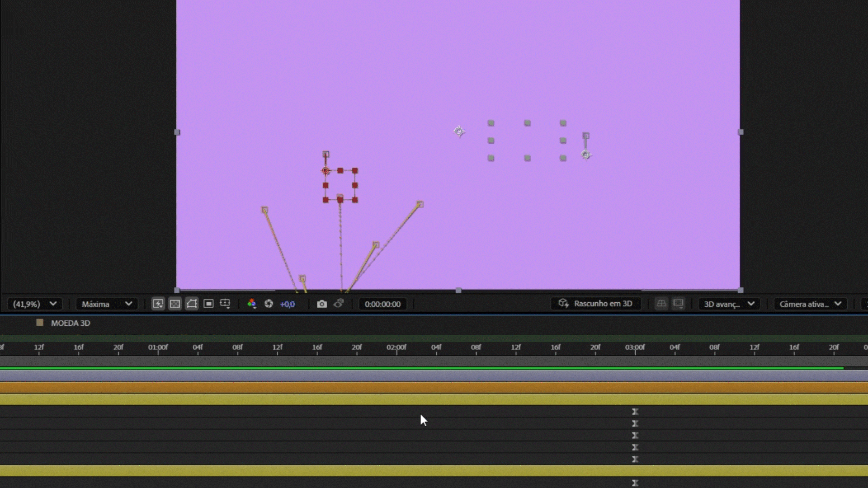868x488 pixels.
Task: Click left edge midpoint handle of composition frame
Action: 177,132
